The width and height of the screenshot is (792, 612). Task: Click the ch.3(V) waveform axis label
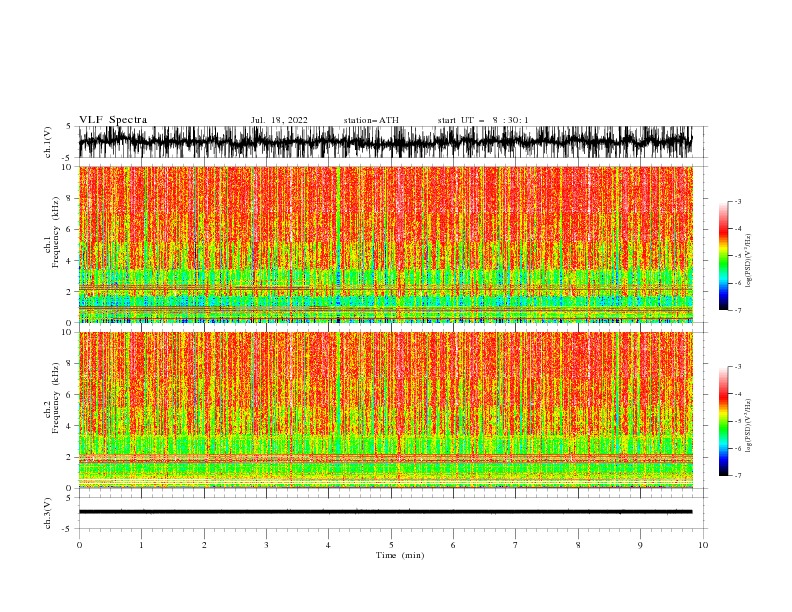point(48,514)
